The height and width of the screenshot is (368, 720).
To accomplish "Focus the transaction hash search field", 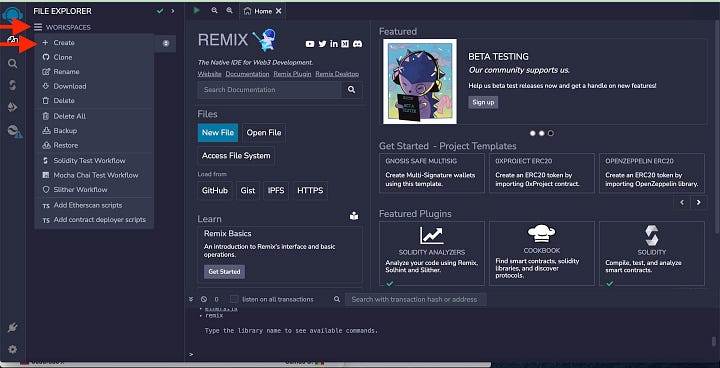I will (416, 300).
